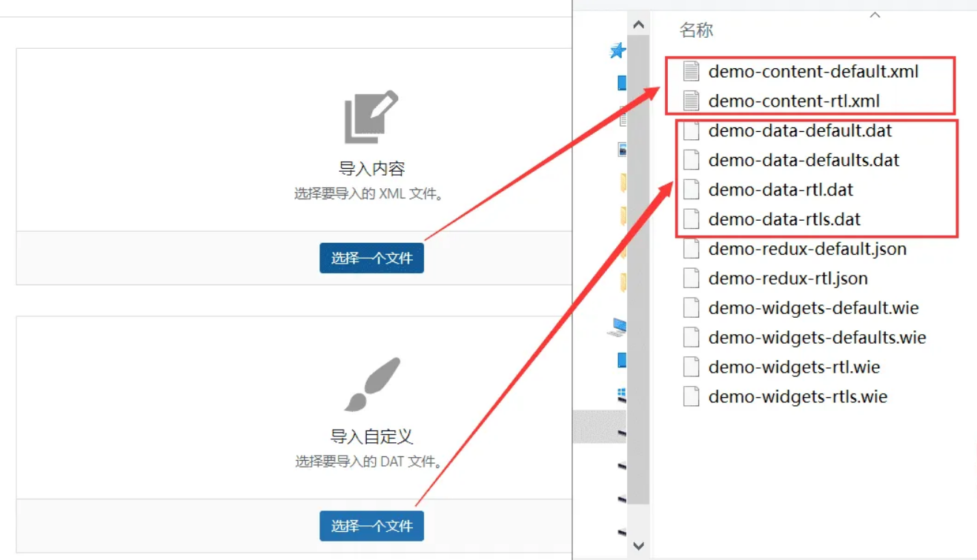
Task: Click the text 选择要导入的 XML 文件。
Action: 370,194
